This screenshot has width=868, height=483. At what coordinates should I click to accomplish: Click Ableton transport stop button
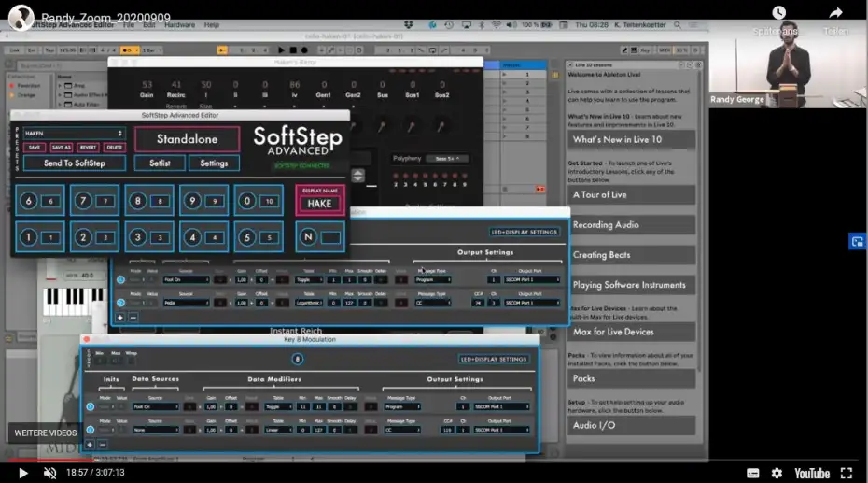(293, 50)
